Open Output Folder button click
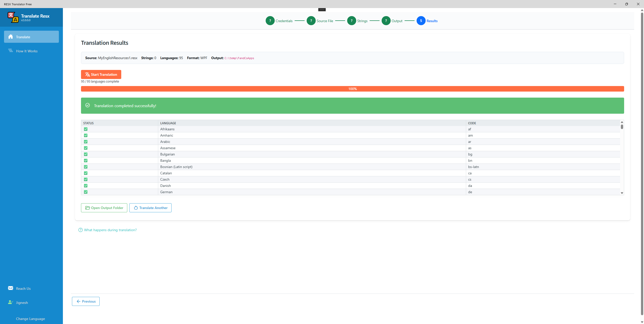This screenshot has height=324, width=644. click(x=104, y=208)
